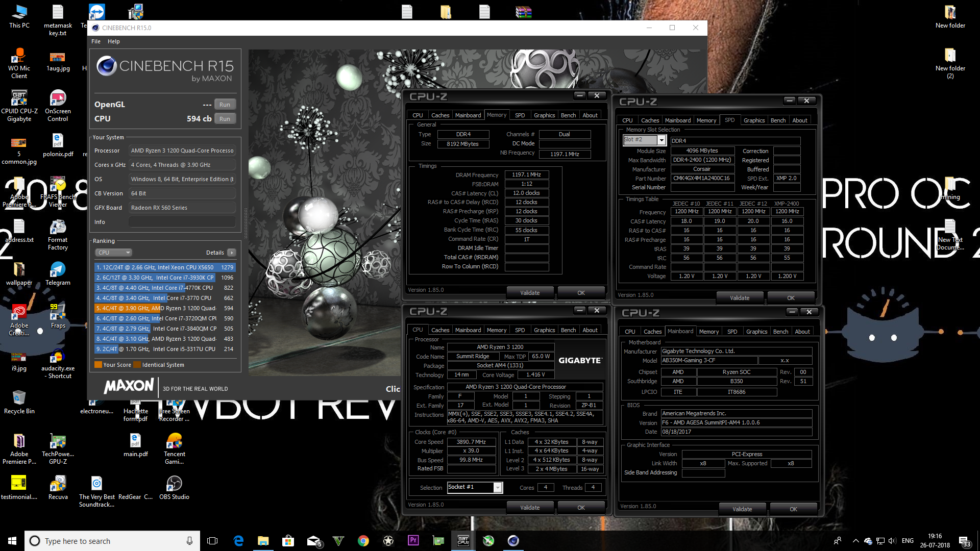Open Microsoft Edge from the taskbar
Image resolution: width=980 pixels, height=551 pixels.
click(238, 541)
